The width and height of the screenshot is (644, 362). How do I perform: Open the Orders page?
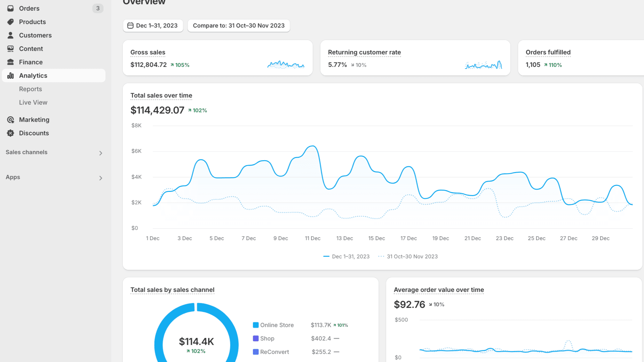coord(54,8)
